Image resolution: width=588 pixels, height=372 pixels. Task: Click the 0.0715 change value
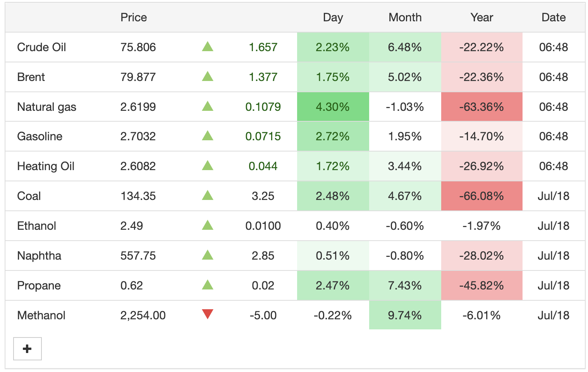coord(263,136)
